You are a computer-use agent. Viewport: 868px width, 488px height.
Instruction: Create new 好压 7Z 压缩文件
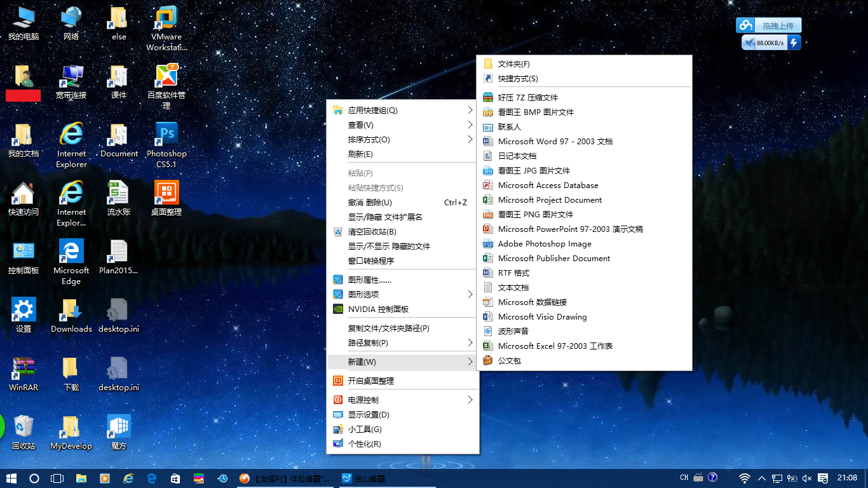point(584,97)
